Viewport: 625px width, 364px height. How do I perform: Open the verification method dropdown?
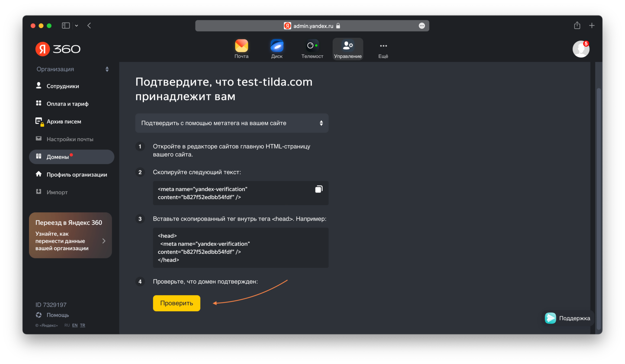click(x=232, y=123)
